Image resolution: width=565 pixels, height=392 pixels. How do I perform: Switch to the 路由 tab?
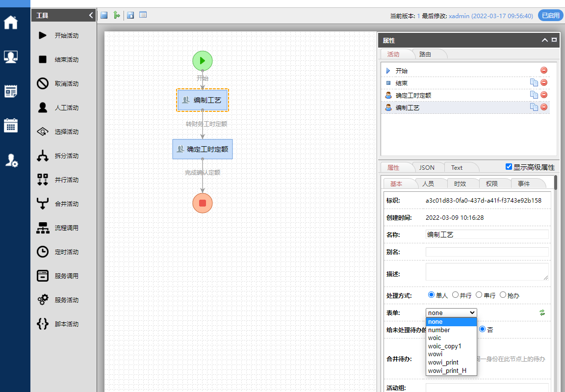pyautogui.click(x=426, y=54)
